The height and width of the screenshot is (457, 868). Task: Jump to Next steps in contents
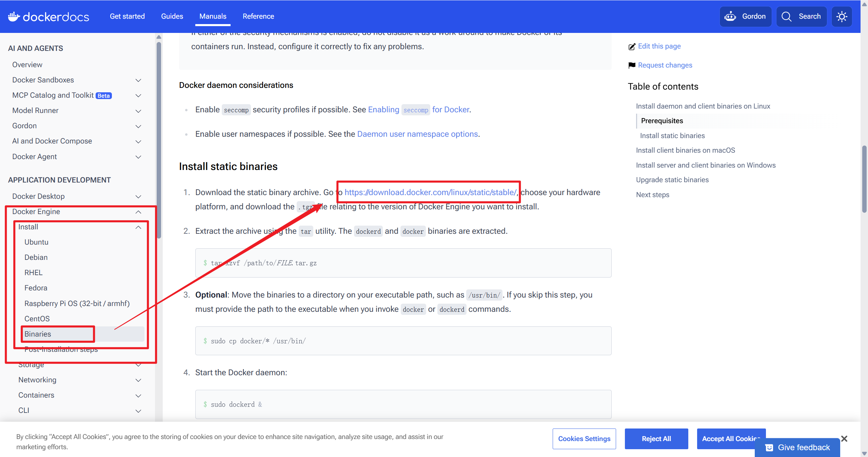[652, 195]
